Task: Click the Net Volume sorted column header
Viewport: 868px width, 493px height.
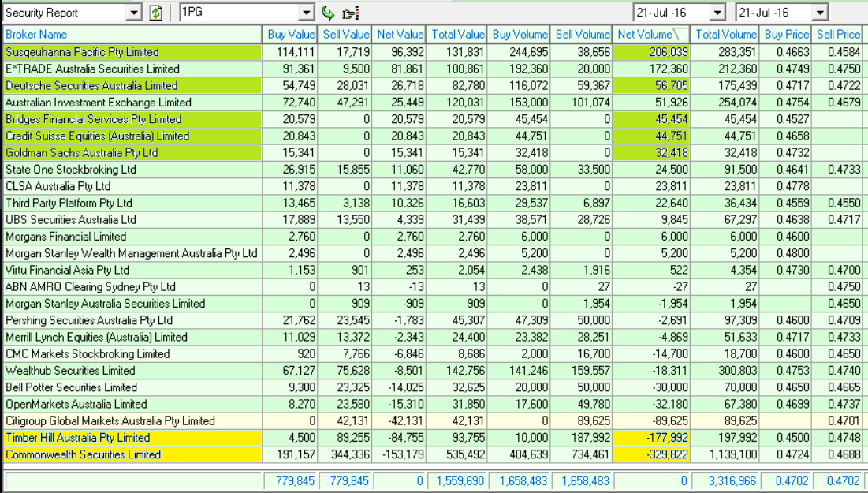Action: point(651,35)
